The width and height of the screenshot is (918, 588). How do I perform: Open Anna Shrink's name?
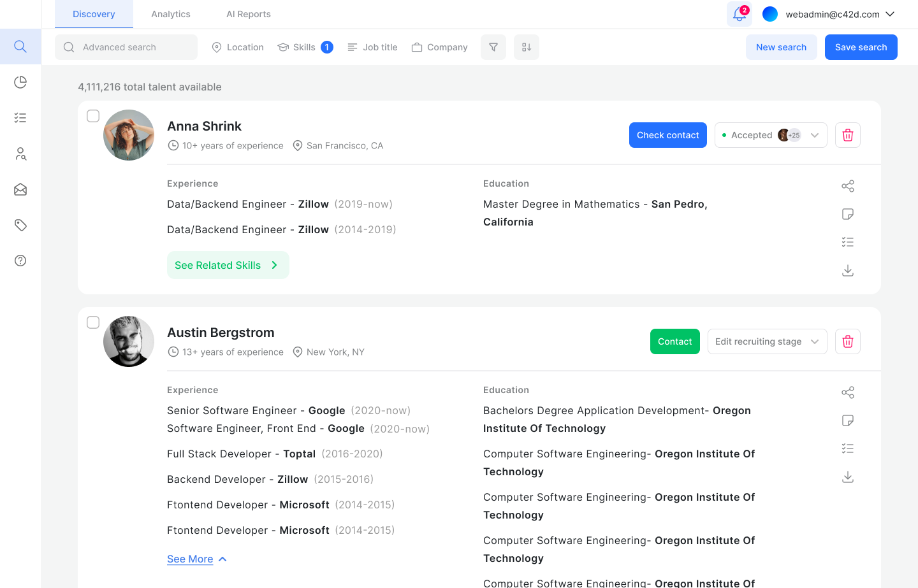205,126
